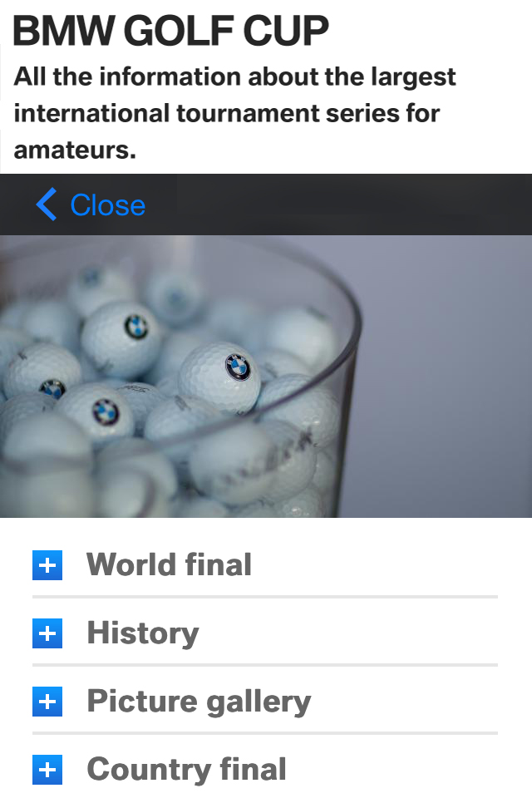Open the golf balls hero photo
The width and height of the screenshot is (532, 798).
(266, 376)
